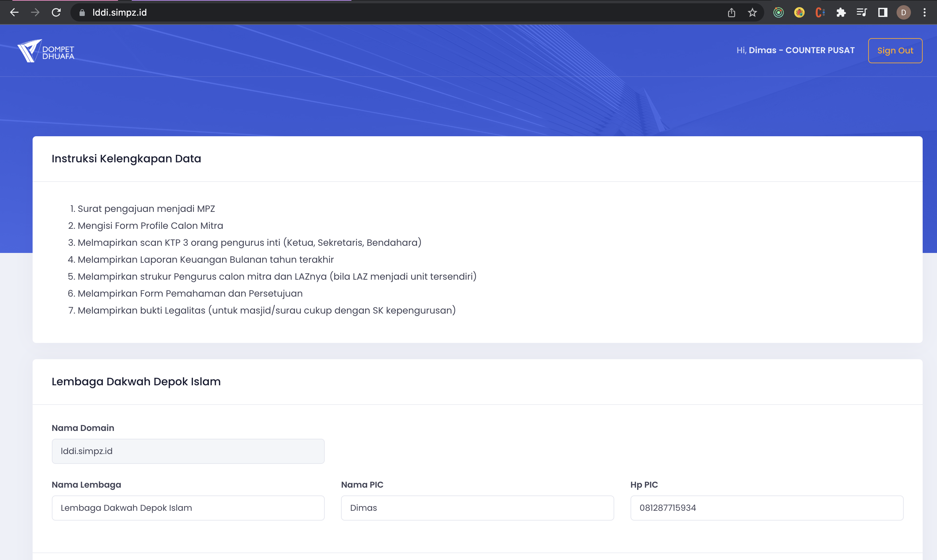
Task: Open the green circular extension icon
Action: click(778, 12)
